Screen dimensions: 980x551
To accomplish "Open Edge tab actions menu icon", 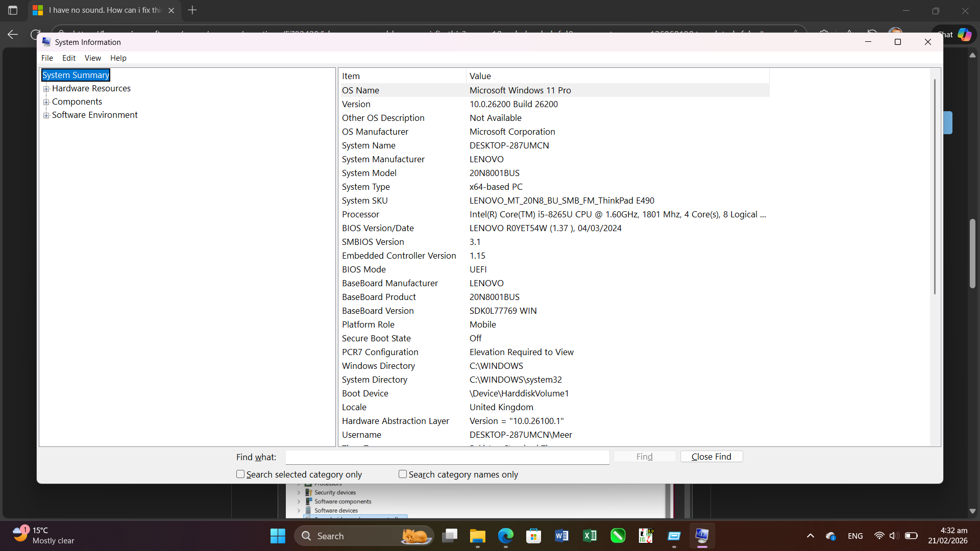I will (x=13, y=10).
